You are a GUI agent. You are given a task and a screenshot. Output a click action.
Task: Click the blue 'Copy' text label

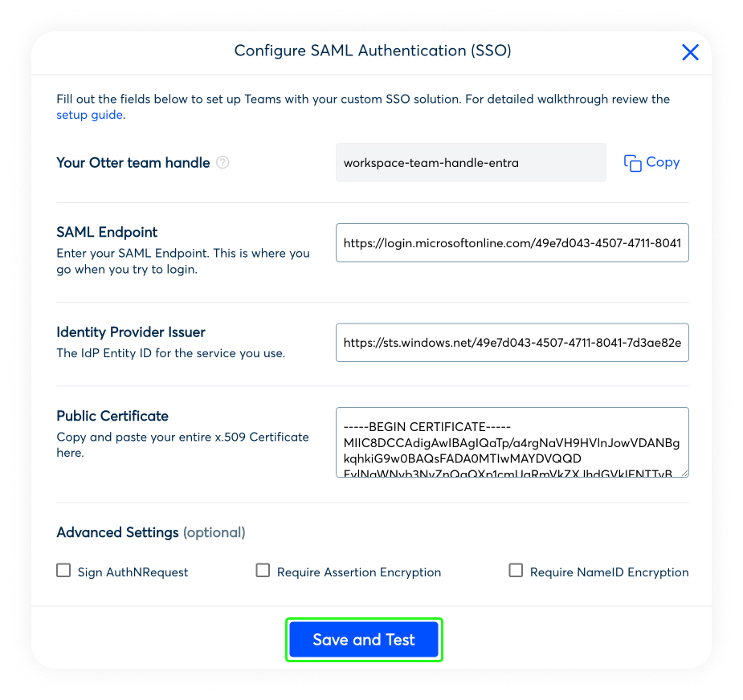(663, 162)
